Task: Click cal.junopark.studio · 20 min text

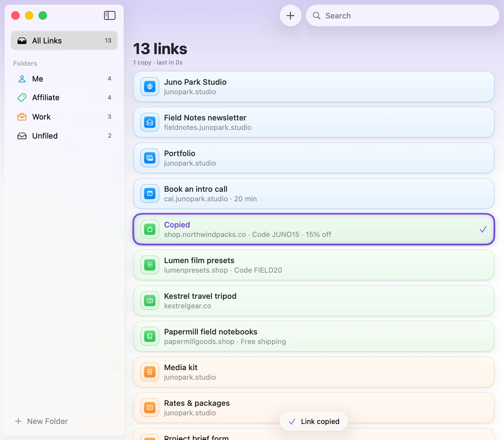Action: [x=210, y=199]
